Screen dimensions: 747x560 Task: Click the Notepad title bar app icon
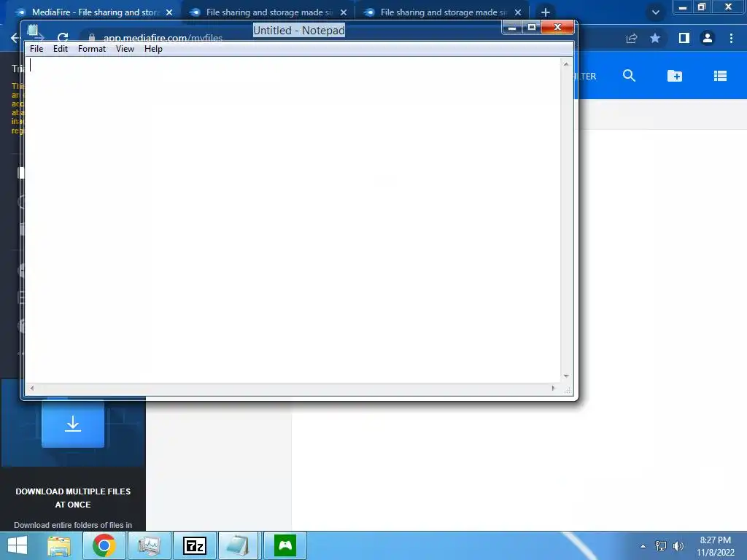tap(33, 31)
